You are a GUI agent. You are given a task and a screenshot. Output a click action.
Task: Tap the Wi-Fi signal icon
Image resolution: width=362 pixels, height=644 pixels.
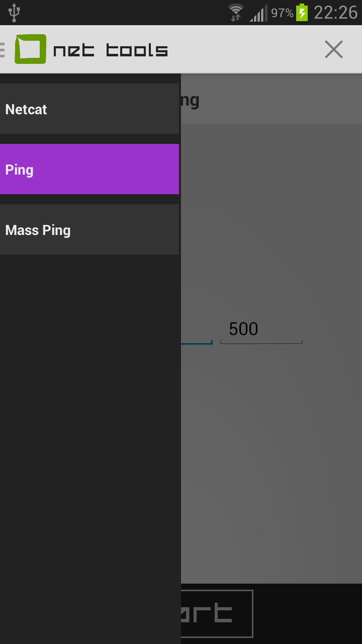[235, 13]
